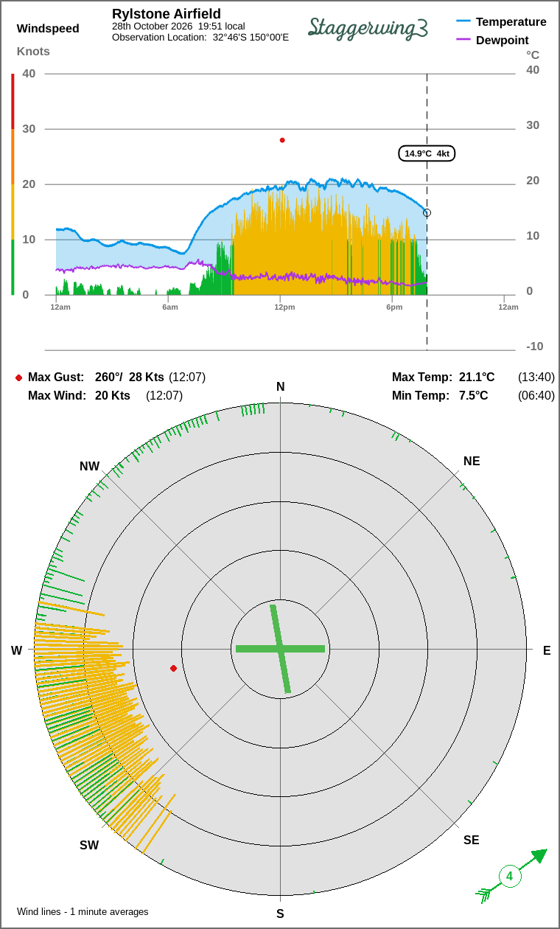Click the Rylstone Airfield title
Image resolution: width=560 pixels, height=929 pixels.
[x=167, y=13]
